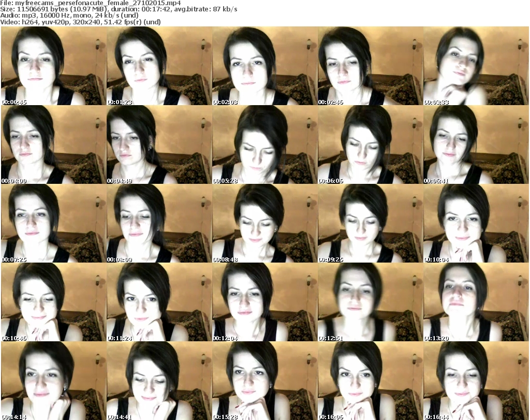Choose the 00:05:28 frame

(265, 144)
